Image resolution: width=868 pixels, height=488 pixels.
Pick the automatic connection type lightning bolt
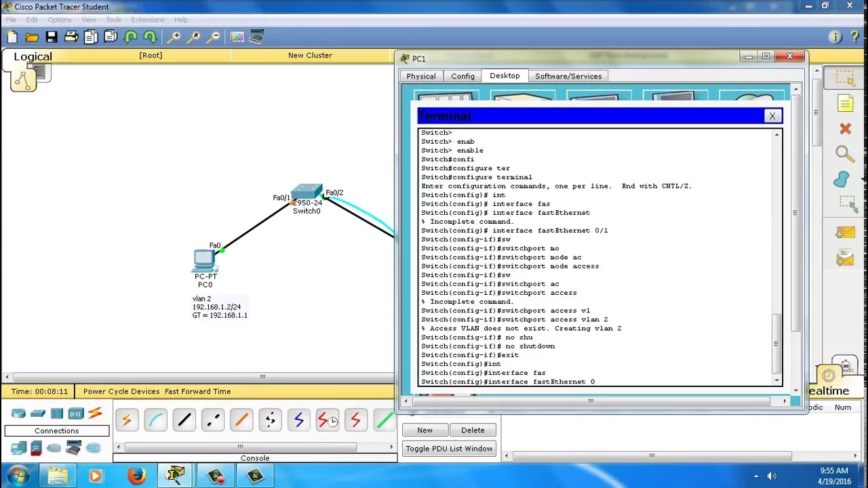point(127,420)
